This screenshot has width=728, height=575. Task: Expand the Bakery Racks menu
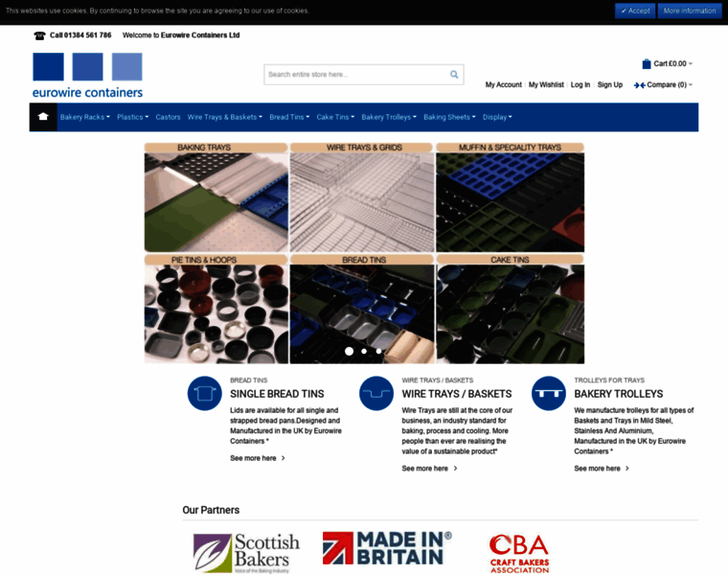click(x=84, y=117)
